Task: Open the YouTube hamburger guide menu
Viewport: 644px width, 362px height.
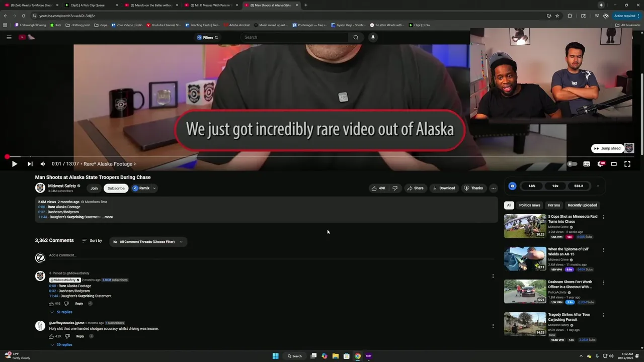Action: 9,37
